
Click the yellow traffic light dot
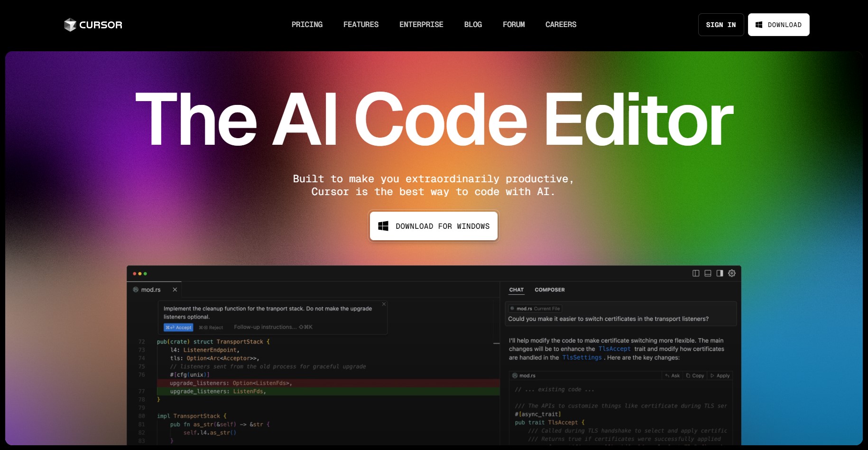tap(140, 274)
